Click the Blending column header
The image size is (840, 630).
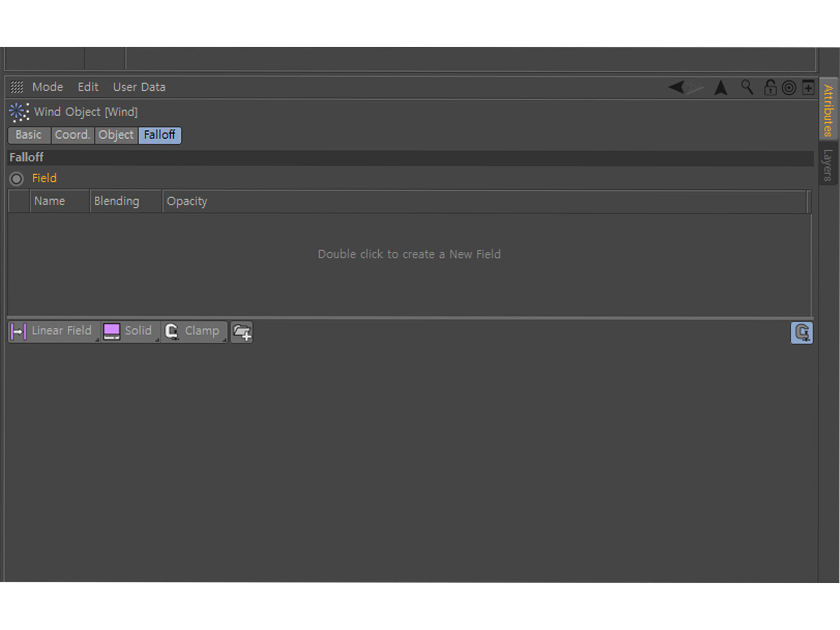pos(117,201)
